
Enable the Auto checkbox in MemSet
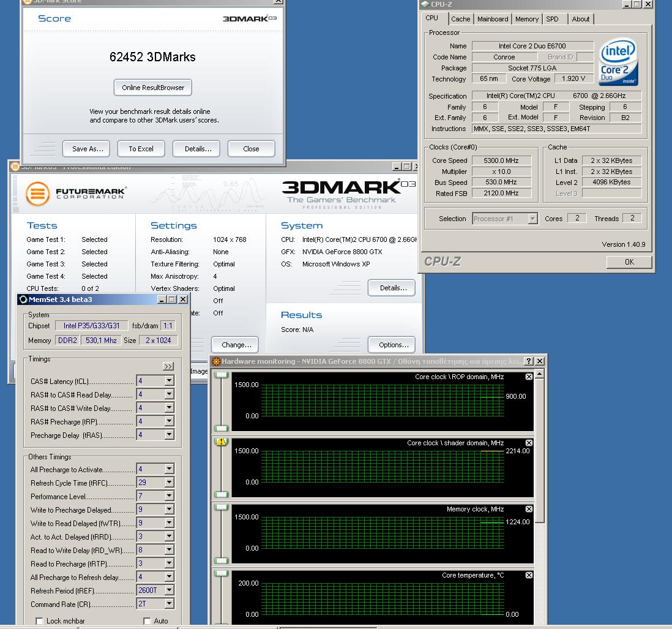pos(147,621)
